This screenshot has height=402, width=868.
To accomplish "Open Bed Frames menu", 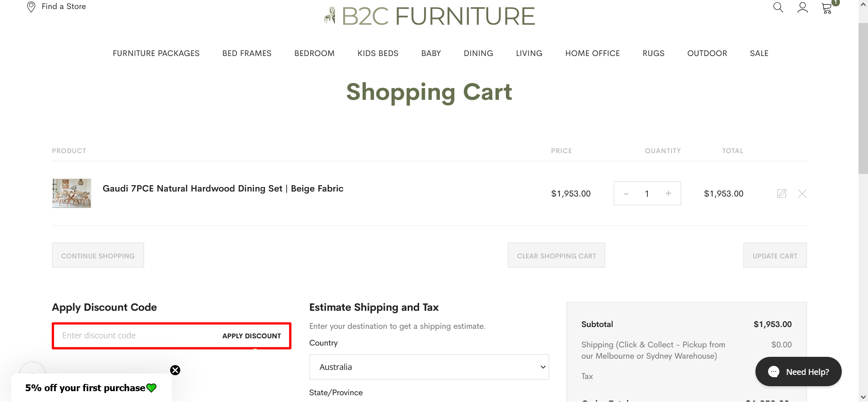I will tap(247, 53).
